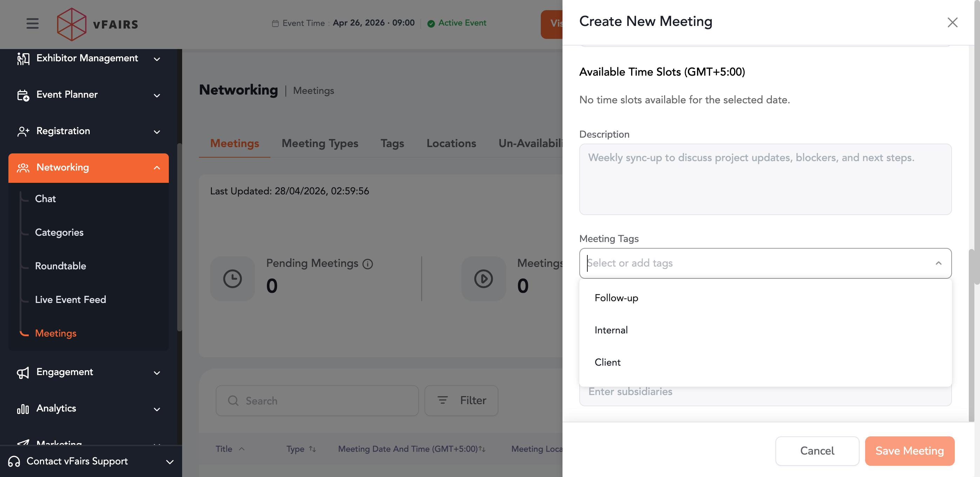Click the hamburger menu icon
The width and height of the screenshot is (980, 477).
(x=32, y=23)
